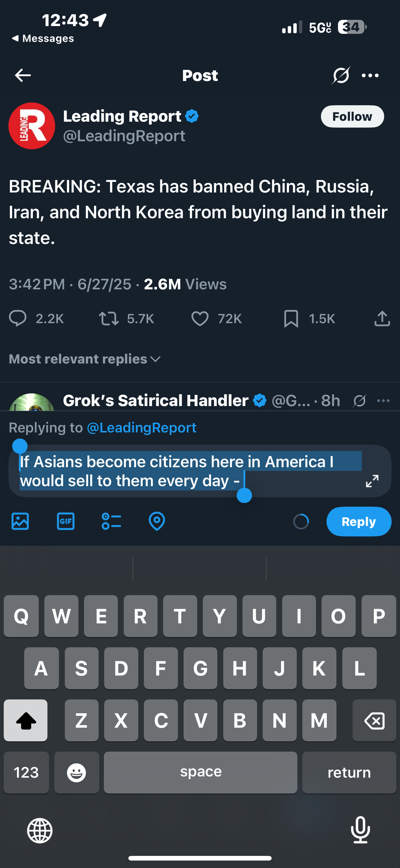
Task: Add a GIF to the reply
Action: [66, 521]
